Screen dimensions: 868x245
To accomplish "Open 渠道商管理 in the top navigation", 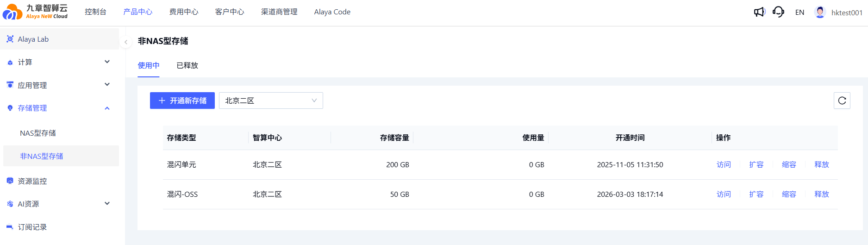I will pyautogui.click(x=279, y=12).
